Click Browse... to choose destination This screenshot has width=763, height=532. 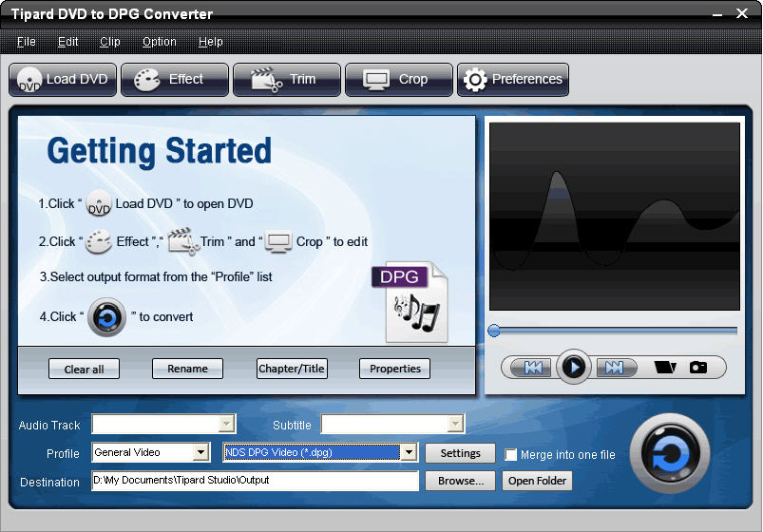coord(460,481)
